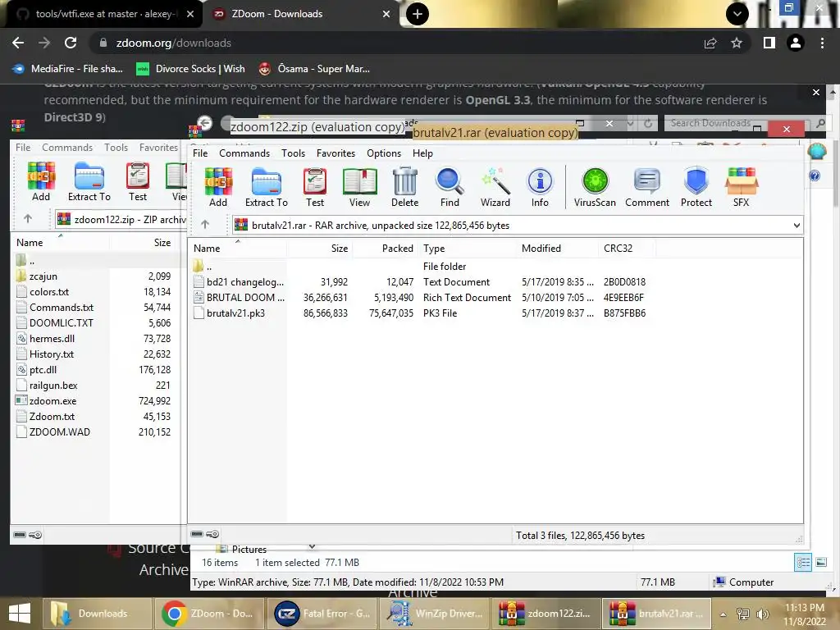Click Add in brutalv21.rar WinRAR toolbar

coord(218,187)
